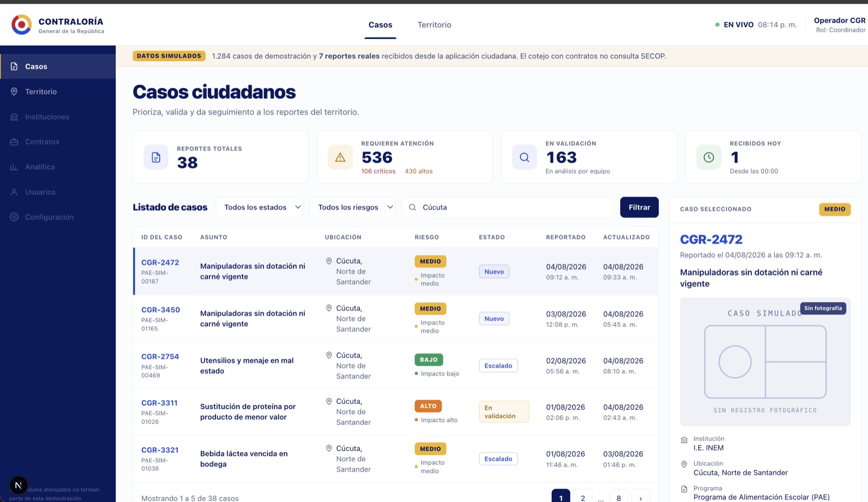Click the Instituciones building icon in sidebar
Viewport: 868px width, 502px height.
(x=14, y=117)
